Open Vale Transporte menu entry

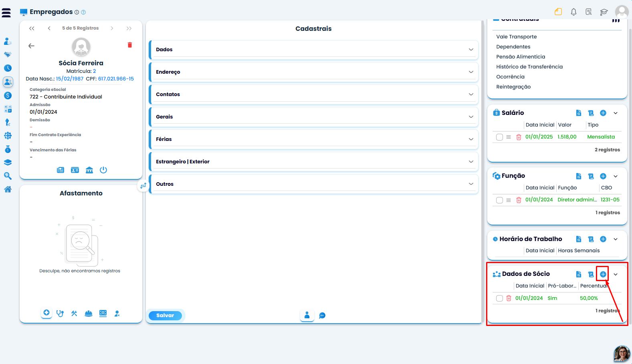point(516,37)
